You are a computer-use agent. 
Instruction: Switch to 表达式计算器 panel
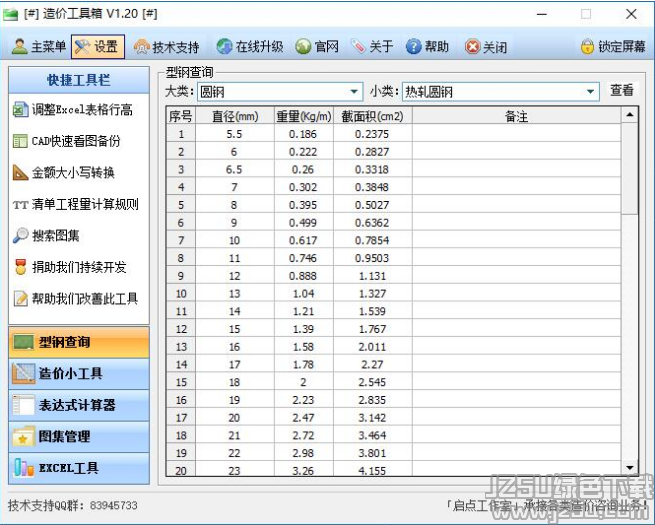click(x=79, y=405)
